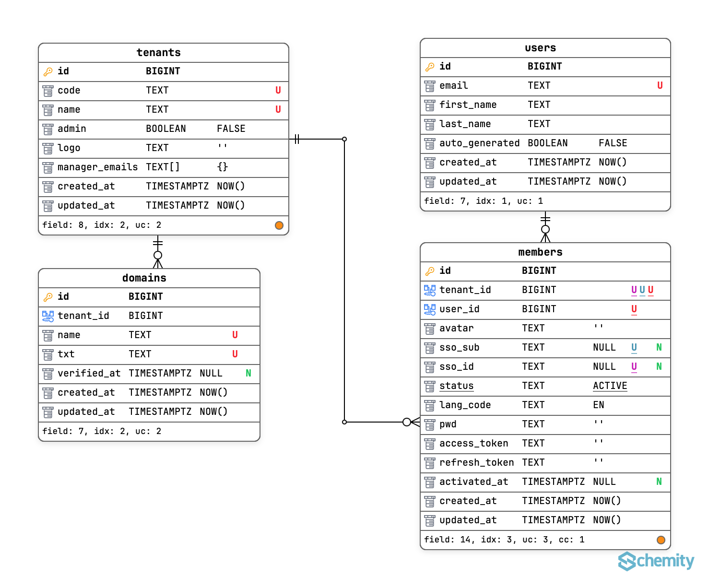Select the tenants table header
This screenshot has width=709, height=588.
[164, 53]
